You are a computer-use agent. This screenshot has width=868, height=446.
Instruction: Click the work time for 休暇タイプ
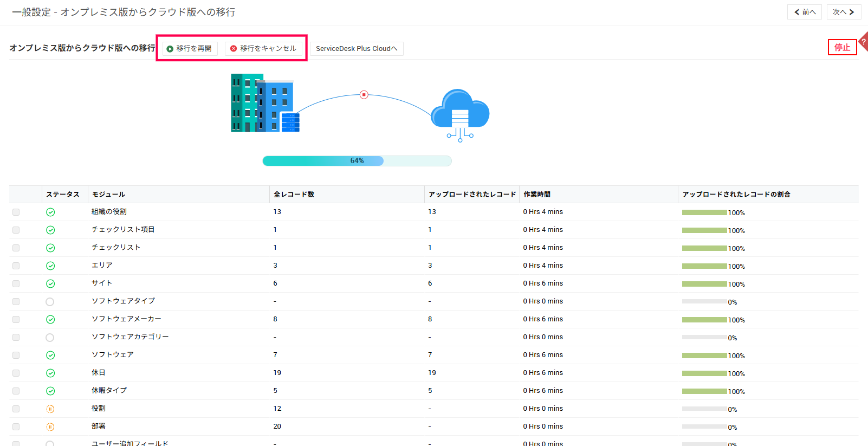tap(543, 391)
